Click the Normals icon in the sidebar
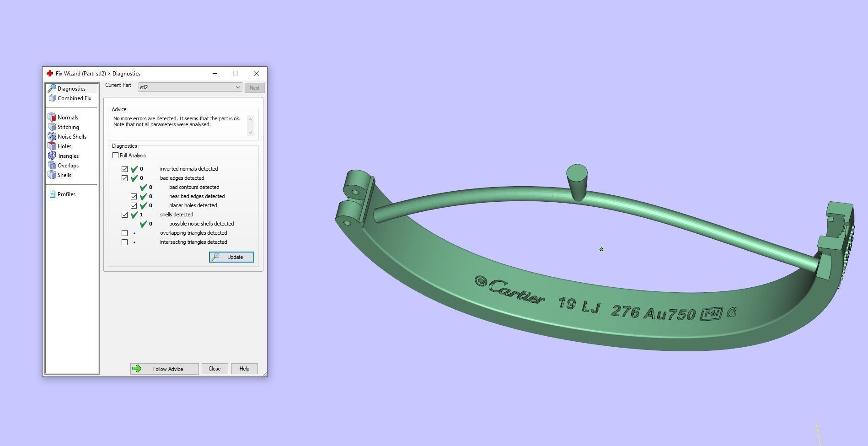Image resolution: width=868 pixels, height=446 pixels. (x=52, y=118)
